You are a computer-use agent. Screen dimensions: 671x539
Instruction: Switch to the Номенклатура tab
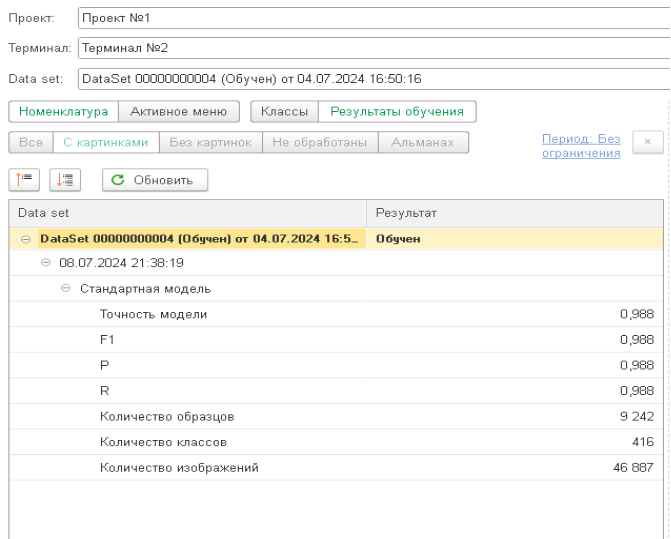point(63,112)
